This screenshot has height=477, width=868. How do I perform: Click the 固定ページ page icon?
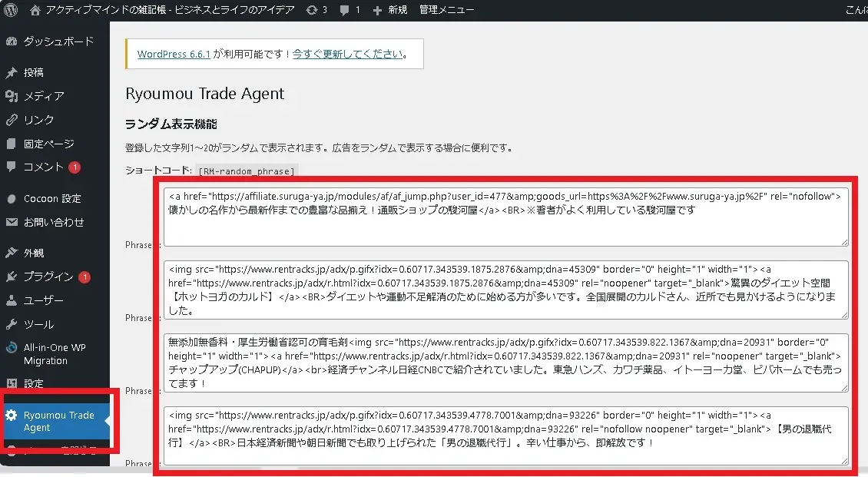click(11, 144)
